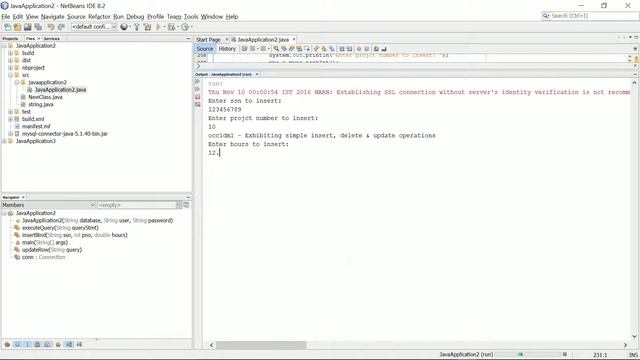Click the Redo toolbar icon
Image resolution: width=640 pixels, height=360 pixels.
tap(61, 27)
